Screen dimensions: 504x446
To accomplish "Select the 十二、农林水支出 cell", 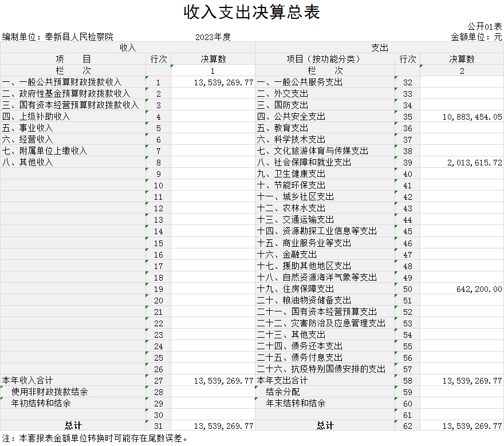I will point(325,208).
